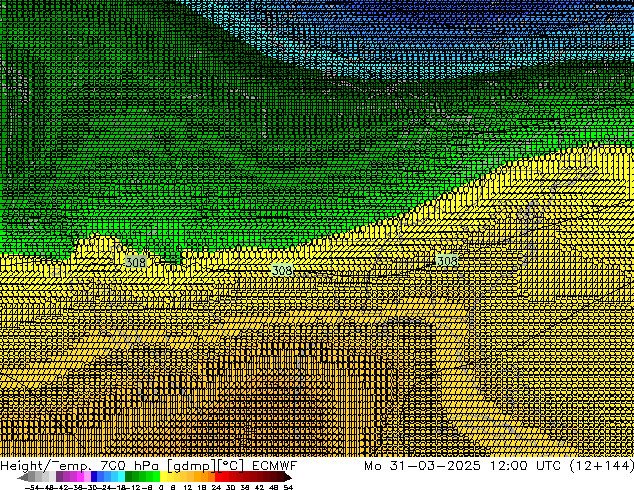Select the dark green swatch near -12
The width and height of the screenshot is (634, 490).
click(x=129, y=477)
